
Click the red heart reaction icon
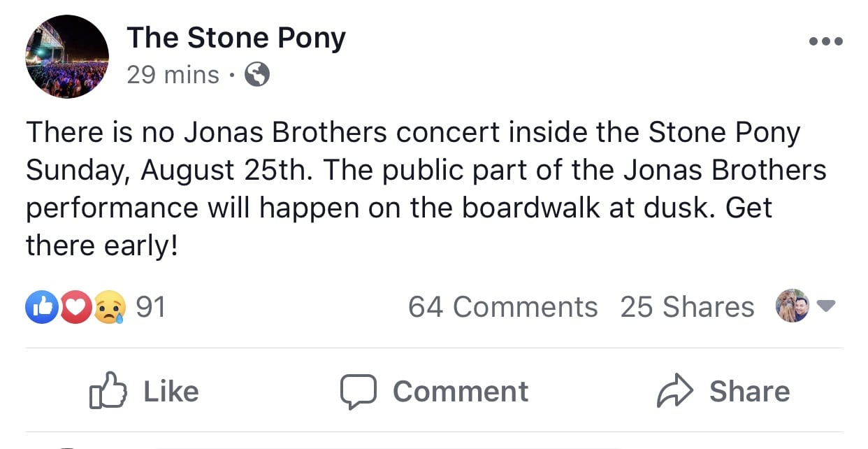coord(76,308)
